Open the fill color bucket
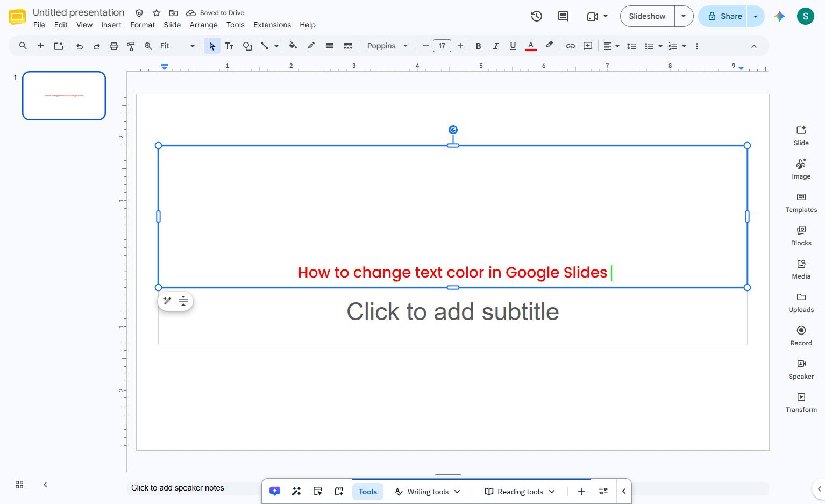Viewport: 825px width, 504px height. [293, 46]
